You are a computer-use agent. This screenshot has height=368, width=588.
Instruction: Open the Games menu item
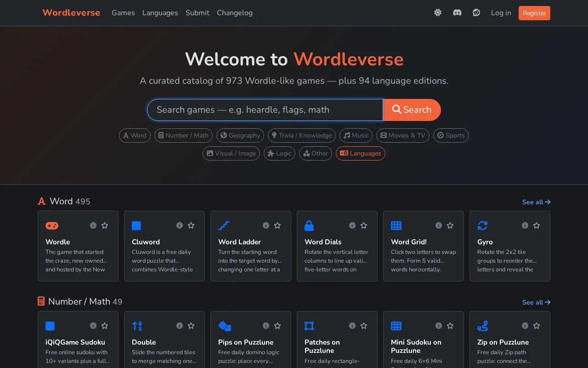click(123, 13)
